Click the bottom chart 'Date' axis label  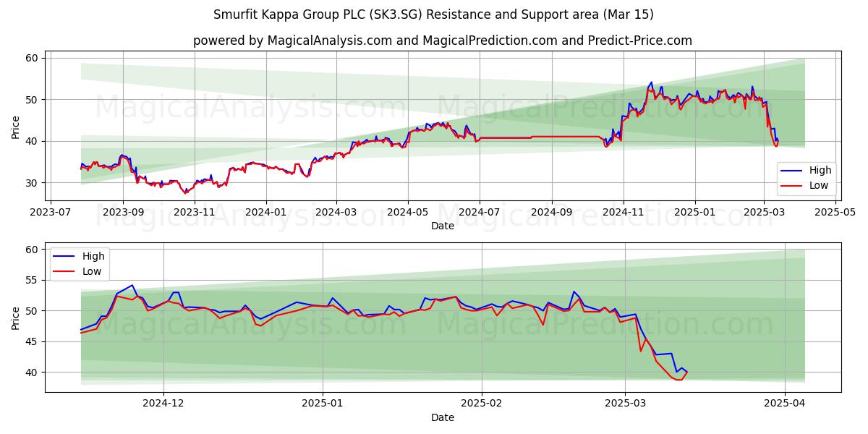coord(443,417)
